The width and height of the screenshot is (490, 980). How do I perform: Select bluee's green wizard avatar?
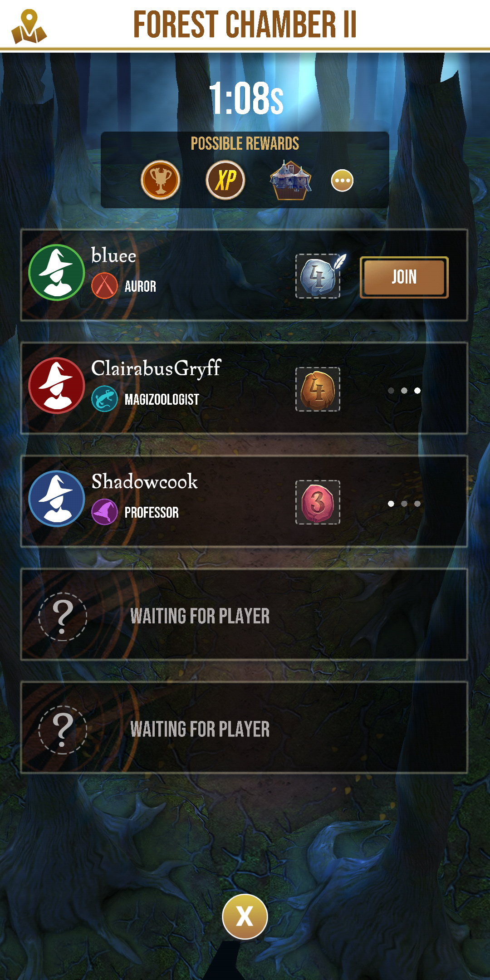[57, 272]
